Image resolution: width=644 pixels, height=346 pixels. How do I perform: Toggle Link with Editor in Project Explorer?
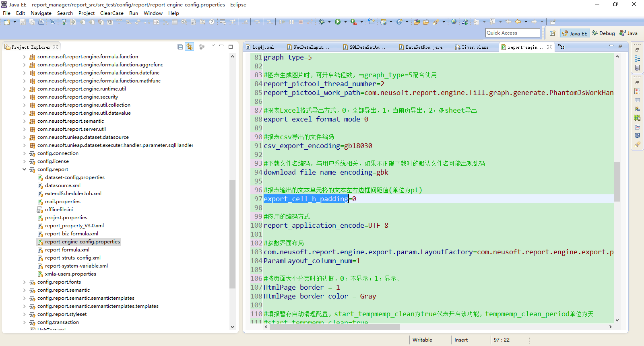click(189, 47)
